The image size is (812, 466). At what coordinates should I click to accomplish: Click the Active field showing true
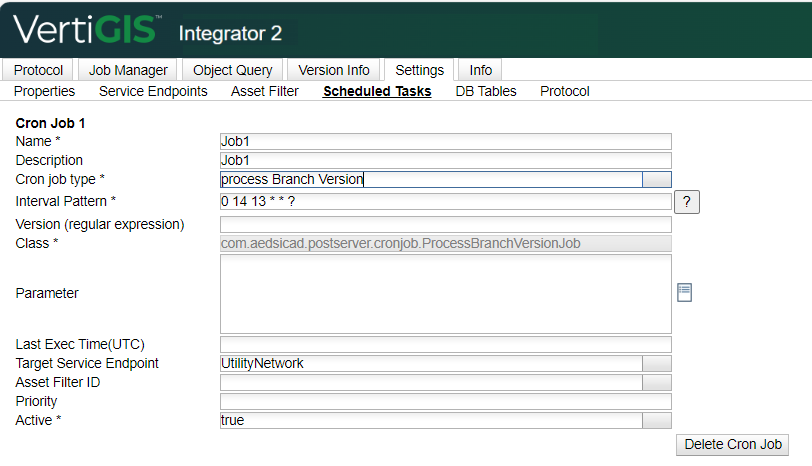pos(431,420)
